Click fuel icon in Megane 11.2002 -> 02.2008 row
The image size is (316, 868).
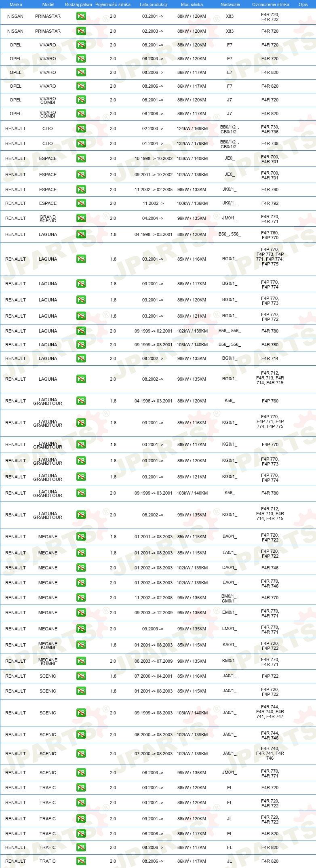(x=81, y=598)
